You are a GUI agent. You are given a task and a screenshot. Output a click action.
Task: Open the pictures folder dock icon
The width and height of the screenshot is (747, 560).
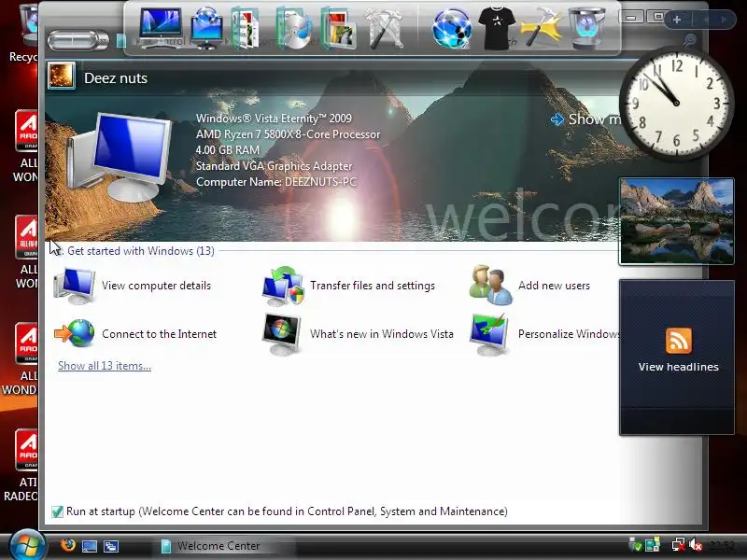point(338,29)
